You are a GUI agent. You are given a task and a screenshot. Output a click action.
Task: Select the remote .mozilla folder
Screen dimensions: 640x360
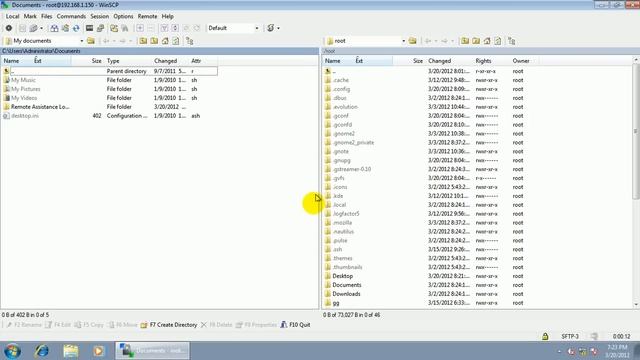[x=342, y=223]
